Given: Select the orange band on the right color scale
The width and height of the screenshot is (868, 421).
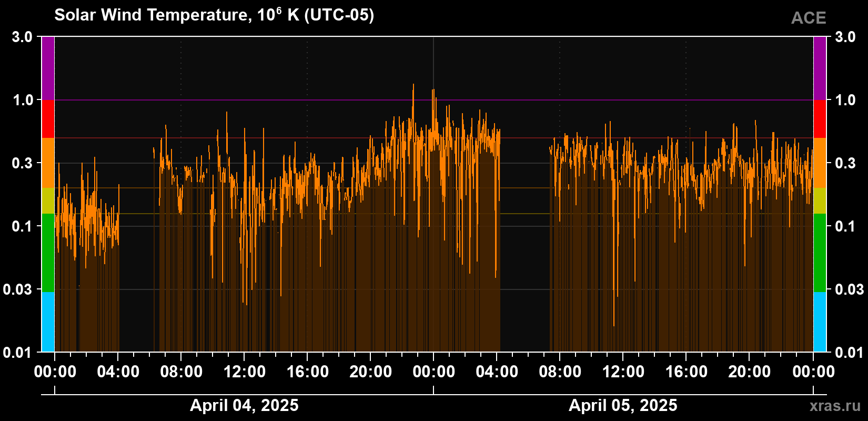Looking at the screenshot, I should pos(820,163).
